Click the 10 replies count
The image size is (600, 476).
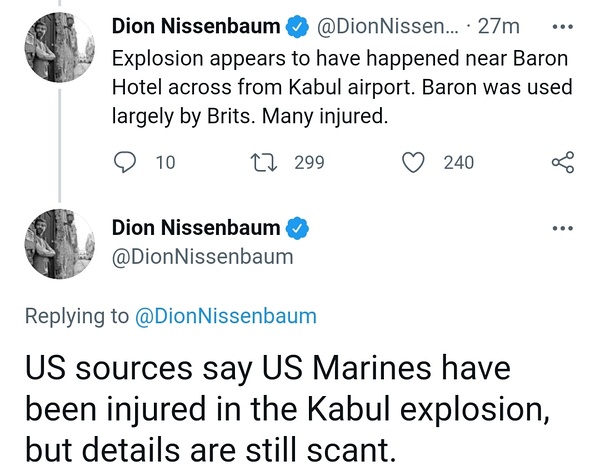click(x=165, y=162)
